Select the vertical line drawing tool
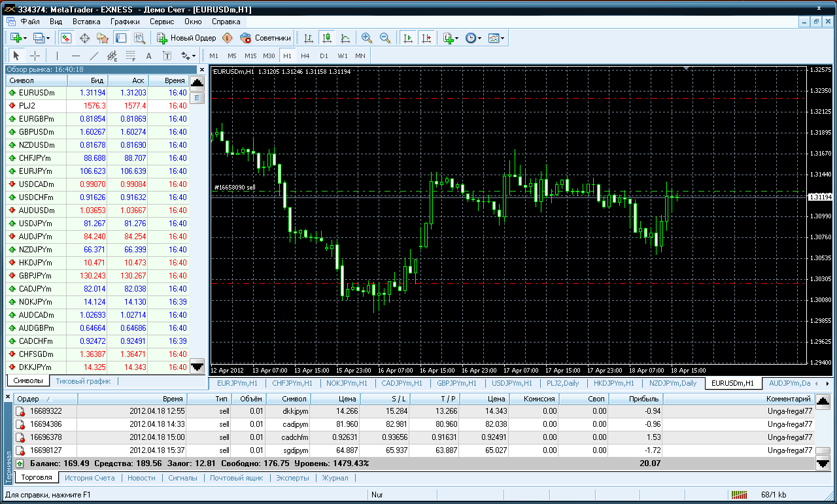The width and height of the screenshot is (837, 504). pos(57,56)
